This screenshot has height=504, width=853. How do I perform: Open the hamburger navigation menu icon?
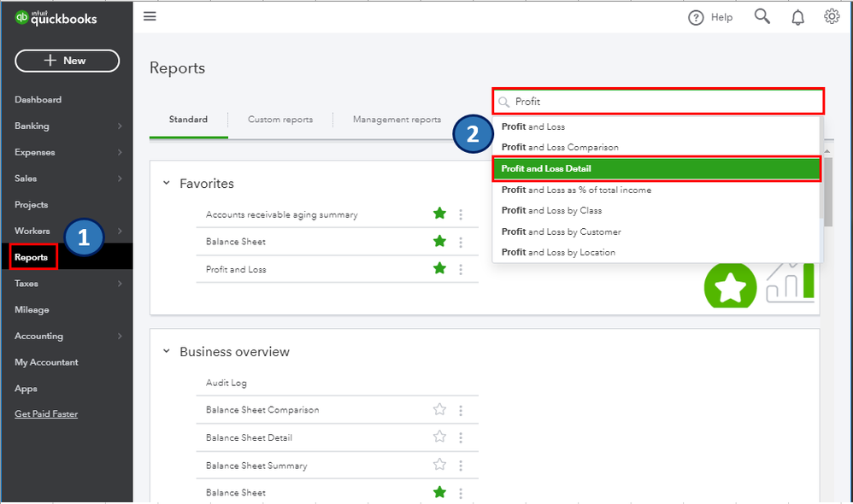coord(150,16)
